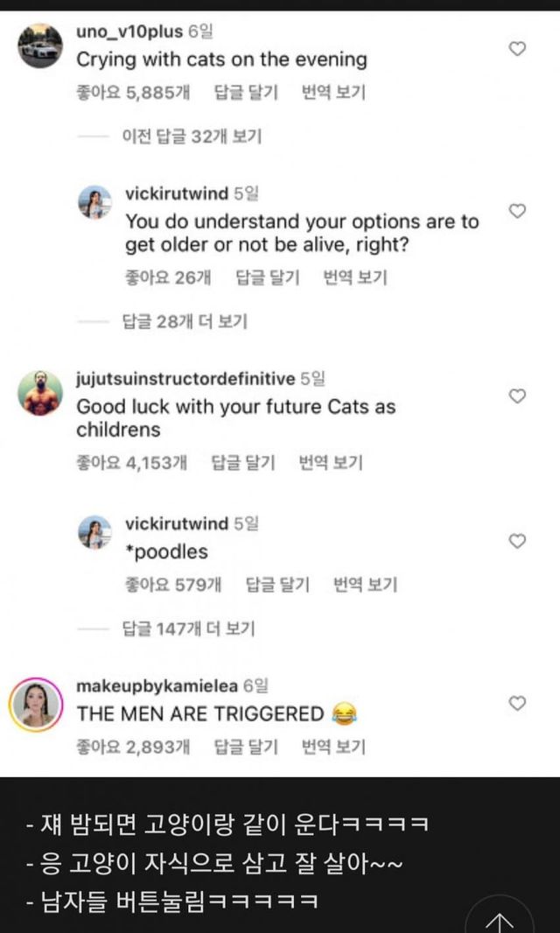Image resolution: width=560 pixels, height=933 pixels.
Task: Like vickirutwind's poodles reply
Action: coord(517,541)
